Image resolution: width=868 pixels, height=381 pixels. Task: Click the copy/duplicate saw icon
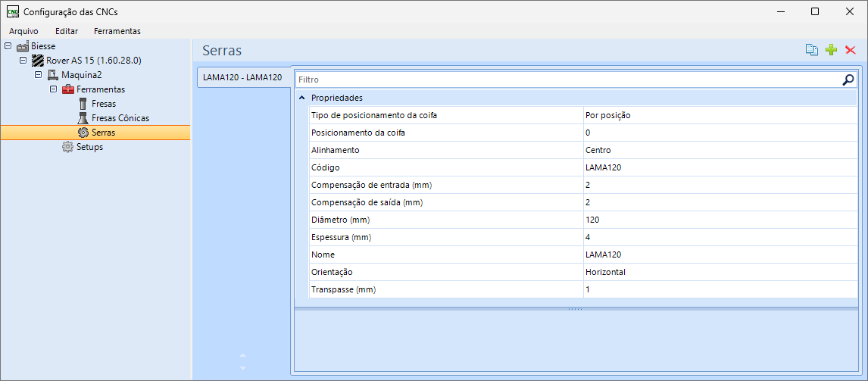811,50
